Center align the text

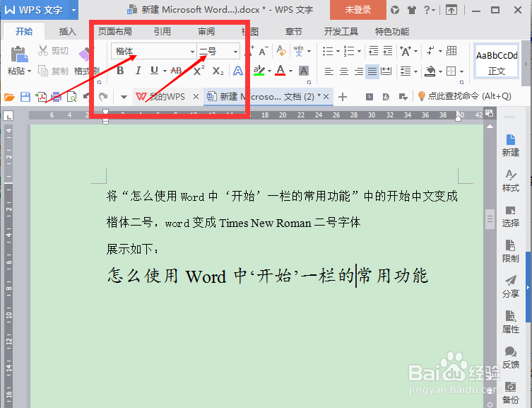pyautogui.click(x=343, y=71)
